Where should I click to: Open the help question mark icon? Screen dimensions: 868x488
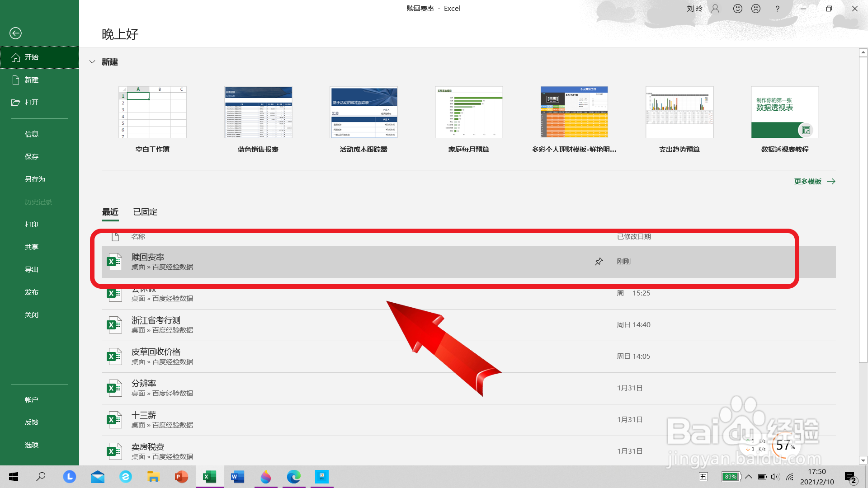(x=777, y=9)
